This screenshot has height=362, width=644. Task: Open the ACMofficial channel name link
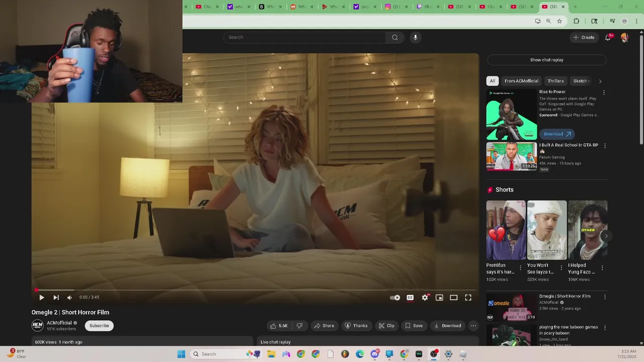click(59, 323)
